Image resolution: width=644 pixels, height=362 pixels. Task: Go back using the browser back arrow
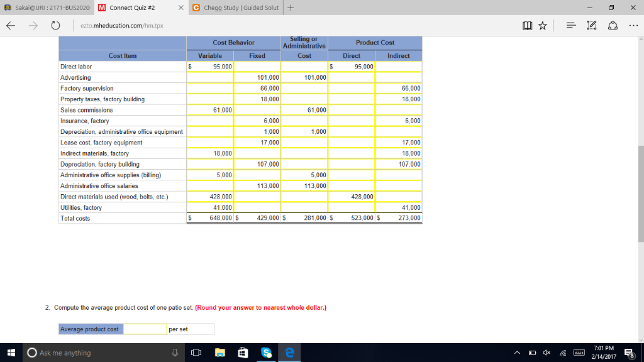(11, 25)
